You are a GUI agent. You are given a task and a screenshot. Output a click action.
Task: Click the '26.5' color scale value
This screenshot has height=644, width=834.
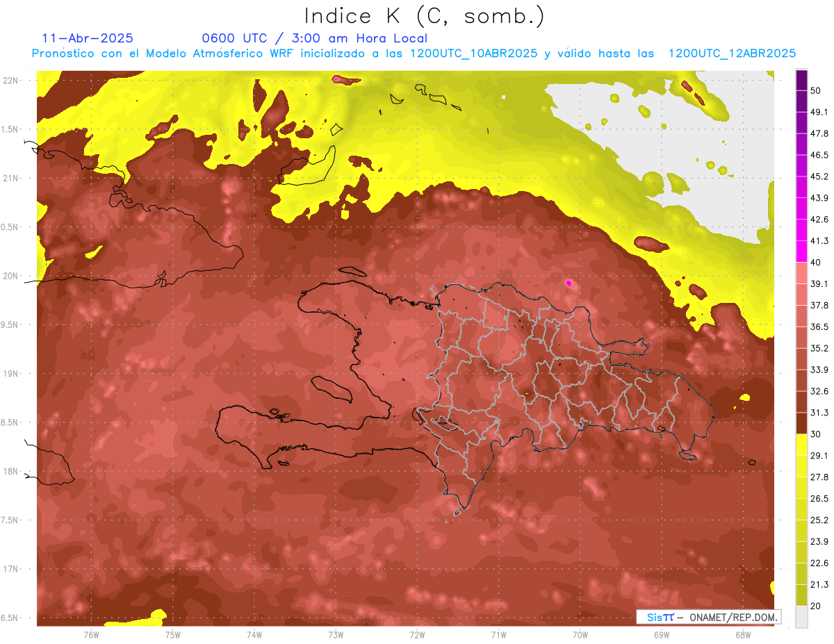point(819,499)
